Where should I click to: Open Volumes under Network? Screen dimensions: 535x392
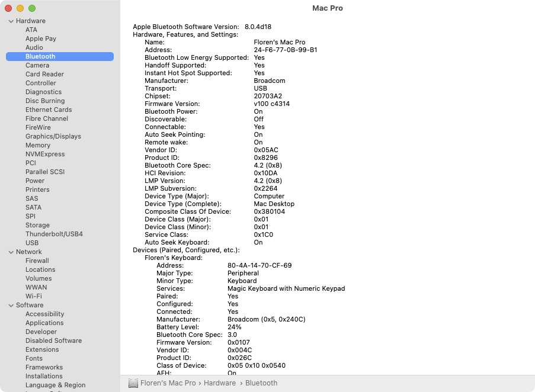[39, 278]
